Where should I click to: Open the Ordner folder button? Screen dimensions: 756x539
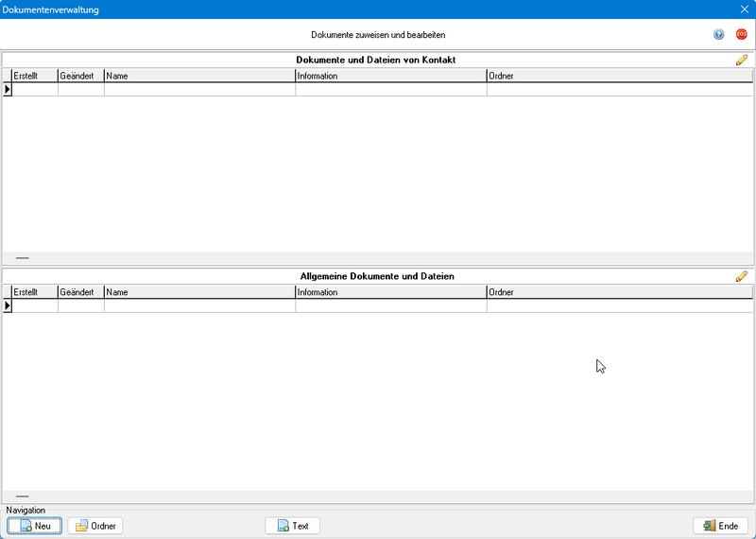95,526
